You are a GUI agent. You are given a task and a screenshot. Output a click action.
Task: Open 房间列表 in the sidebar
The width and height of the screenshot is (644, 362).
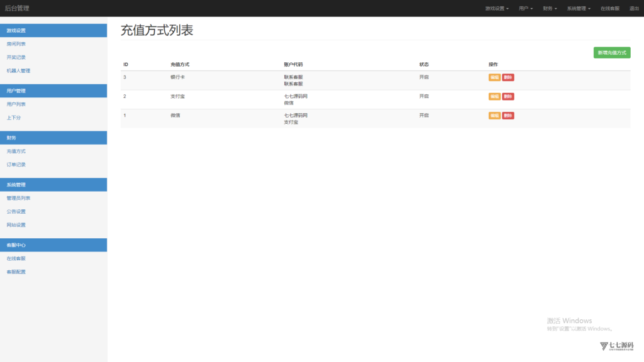(16, 44)
